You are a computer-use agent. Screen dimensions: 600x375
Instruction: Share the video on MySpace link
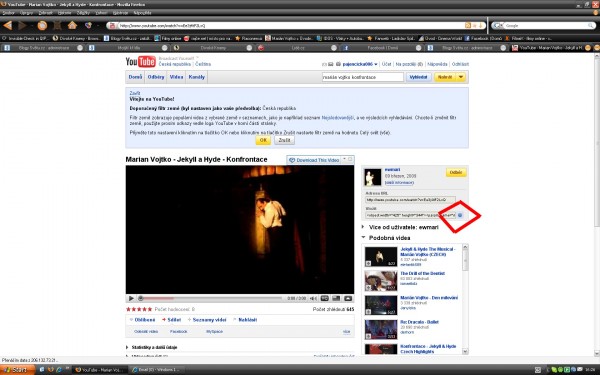pos(214,331)
